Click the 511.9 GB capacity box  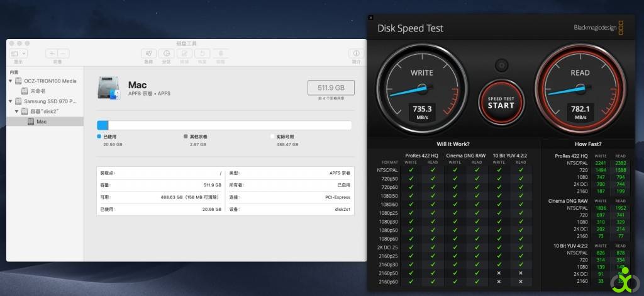tap(331, 88)
